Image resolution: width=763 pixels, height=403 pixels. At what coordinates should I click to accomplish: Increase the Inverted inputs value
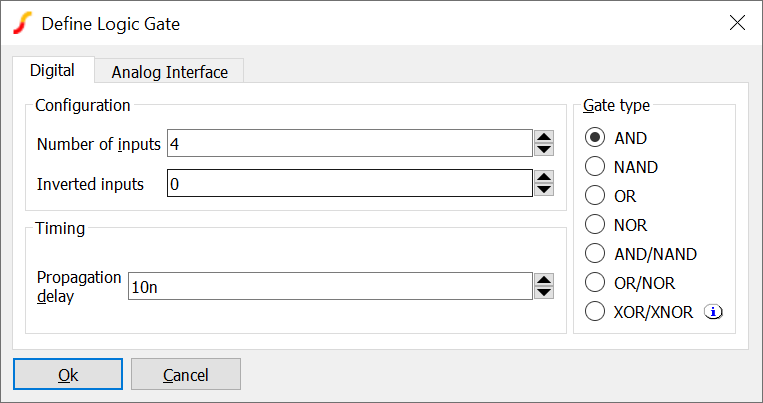(x=544, y=177)
